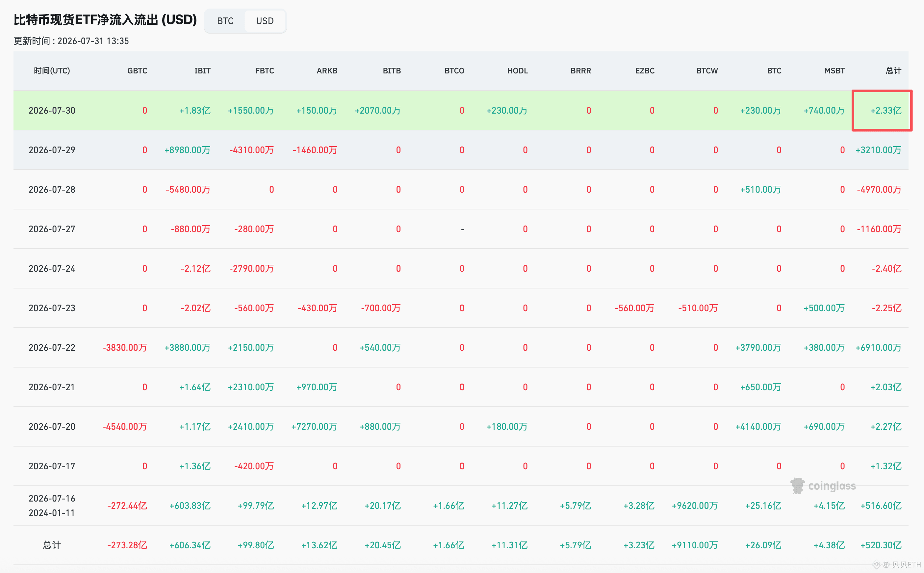The width and height of the screenshot is (924, 573).
Task: Click the GBTC column header
Action: [137, 71]
